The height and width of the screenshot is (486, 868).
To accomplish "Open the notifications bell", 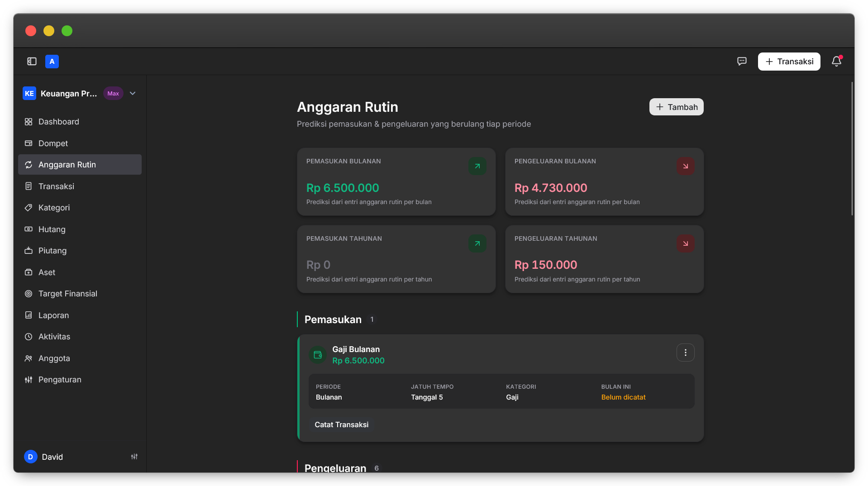I will pos(836,61).
